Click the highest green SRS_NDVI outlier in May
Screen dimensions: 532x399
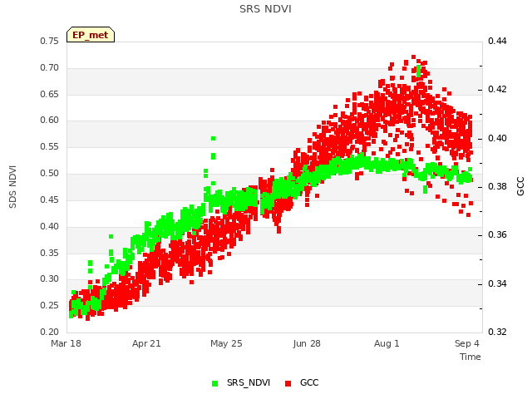(213, 139)
